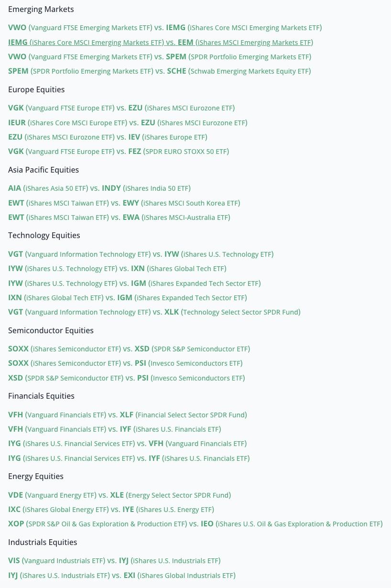Screen dimensions: 391x588
Task: Select the VGT vs. IYW comparison link
Action: coord(141,254)
